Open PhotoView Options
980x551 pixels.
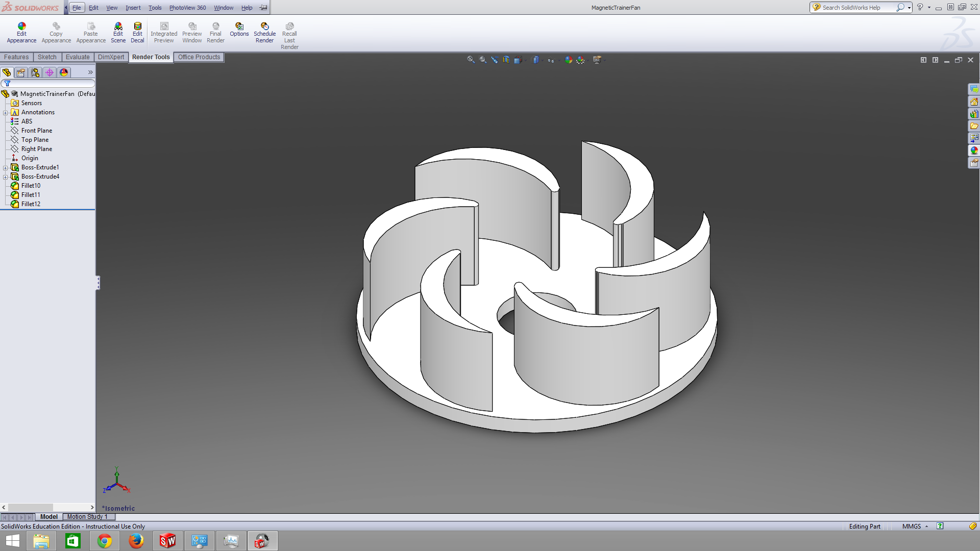pyautogui.click(x=239, y=30)
